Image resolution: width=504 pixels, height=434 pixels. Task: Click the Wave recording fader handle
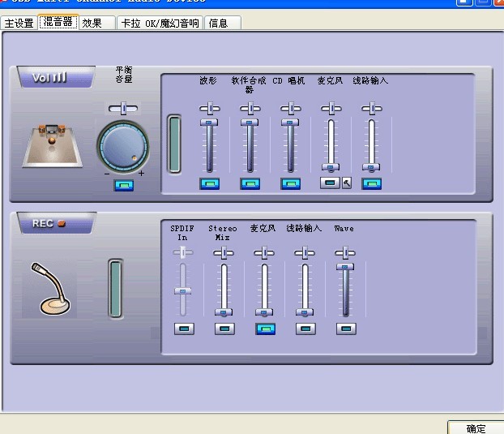(x=345, y=267)
